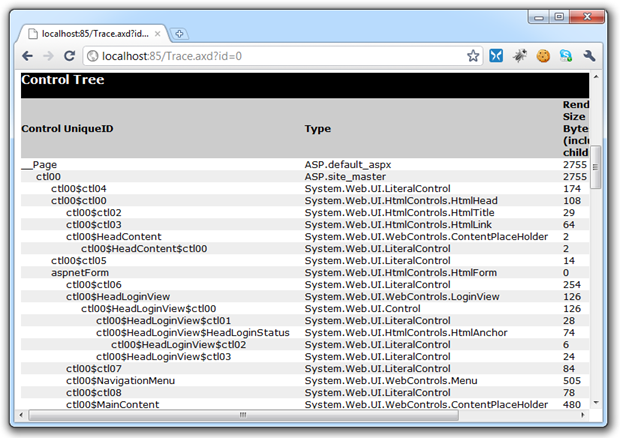This screenshot has width=620, height=438.
Task: Select the localhost:85/Trace.axd tab
Action: click(x=94, y=34)
